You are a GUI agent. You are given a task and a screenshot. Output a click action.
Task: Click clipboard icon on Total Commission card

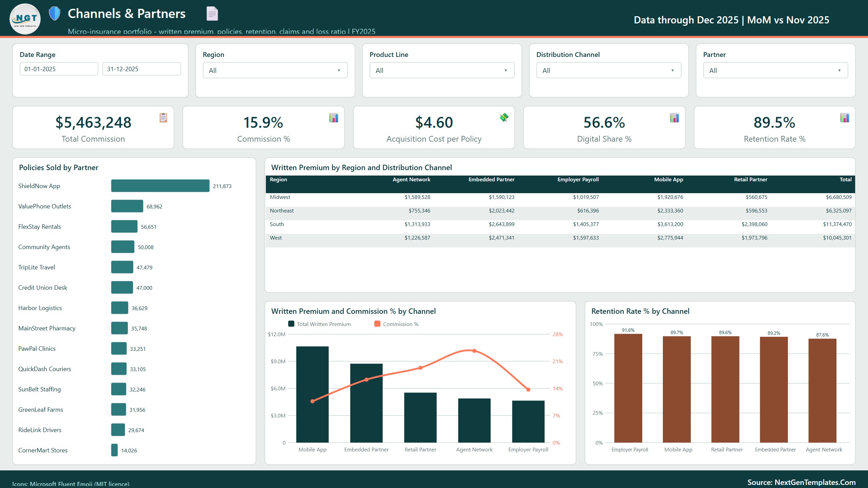[x=163, y=118]
